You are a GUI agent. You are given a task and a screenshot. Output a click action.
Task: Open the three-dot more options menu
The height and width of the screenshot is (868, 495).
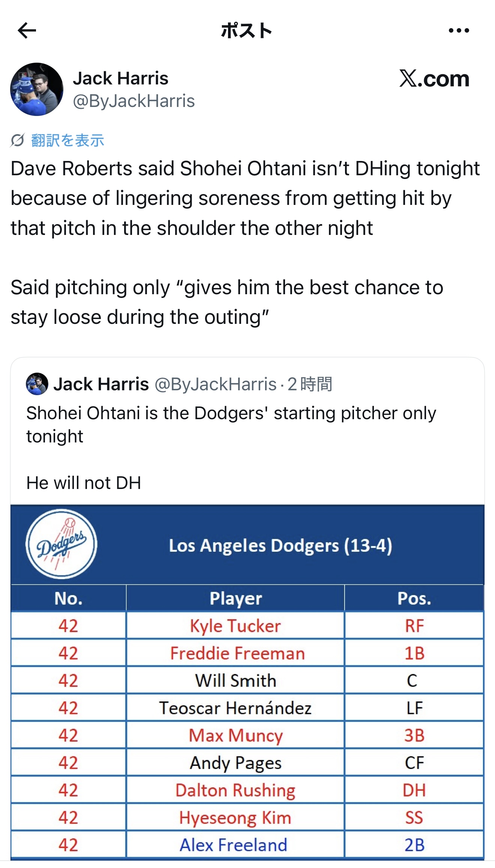point(459,30)
